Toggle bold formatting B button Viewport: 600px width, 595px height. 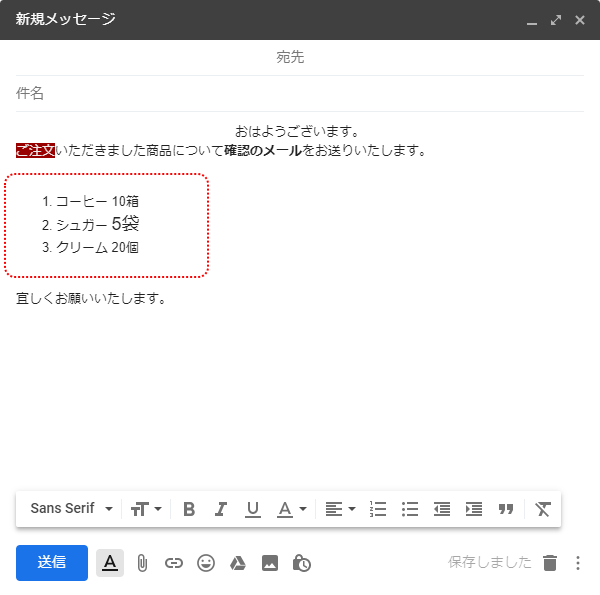pos(189,509)
